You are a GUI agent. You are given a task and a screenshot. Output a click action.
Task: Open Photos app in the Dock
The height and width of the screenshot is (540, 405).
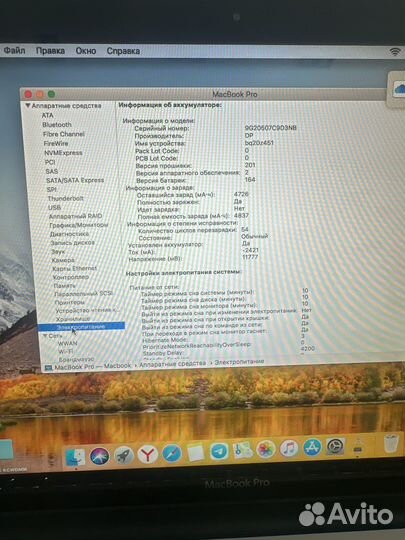(x=266, y=449)
